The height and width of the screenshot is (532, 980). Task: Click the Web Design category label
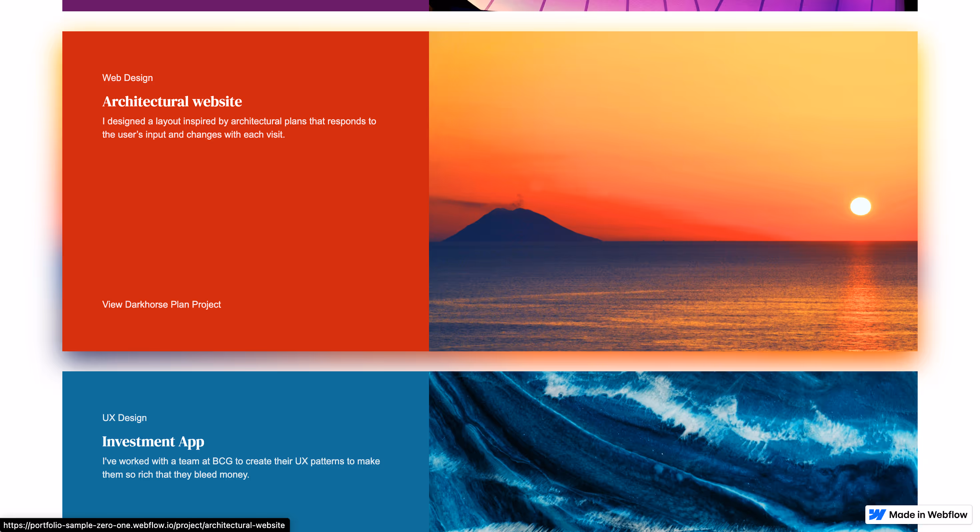tap(127, 78)
